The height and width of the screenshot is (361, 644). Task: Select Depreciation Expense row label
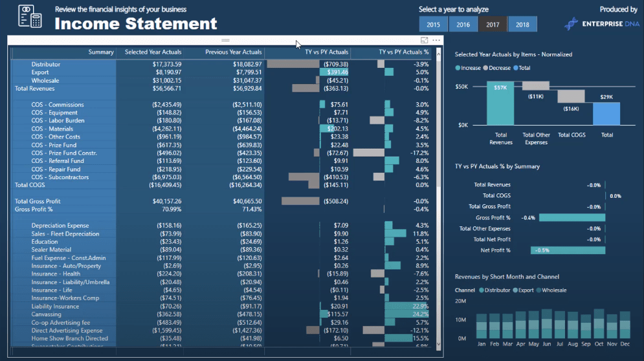60,226
